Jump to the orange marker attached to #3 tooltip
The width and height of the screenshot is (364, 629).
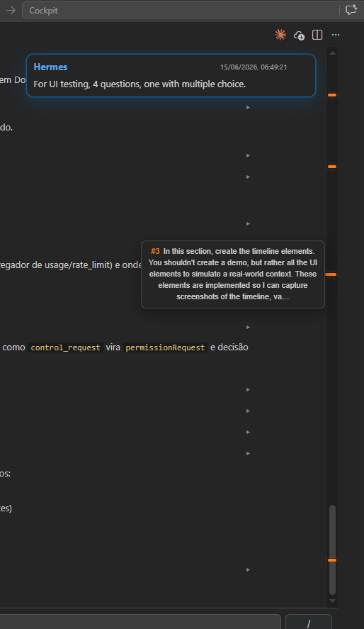click(x=331, y=274)
